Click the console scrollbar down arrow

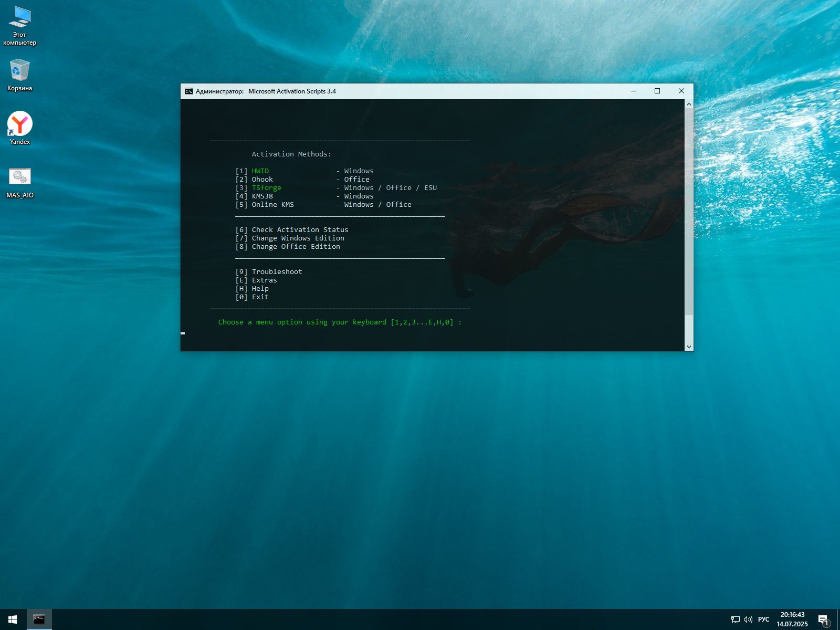point(689,346)
